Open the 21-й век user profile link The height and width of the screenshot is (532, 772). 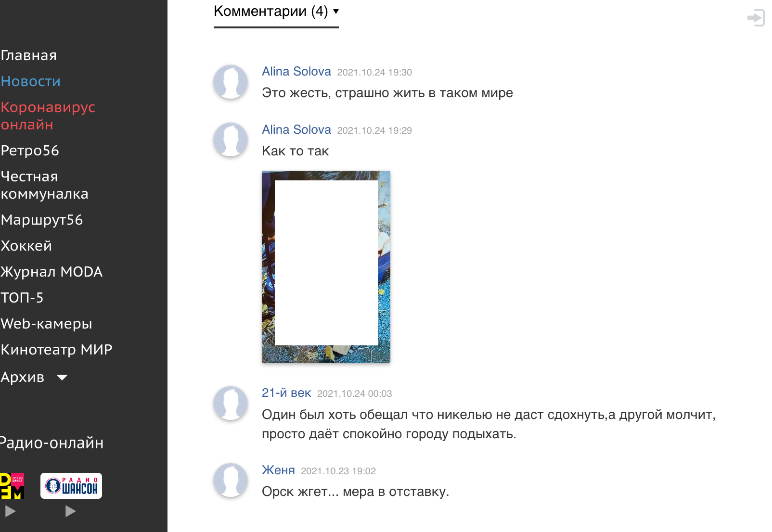click(286, 393)
